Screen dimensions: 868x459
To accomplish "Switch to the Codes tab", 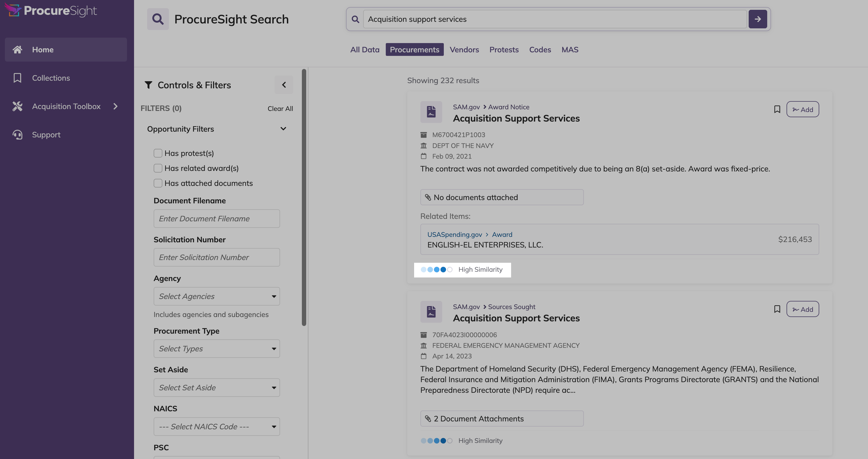I will pos(540,50).
